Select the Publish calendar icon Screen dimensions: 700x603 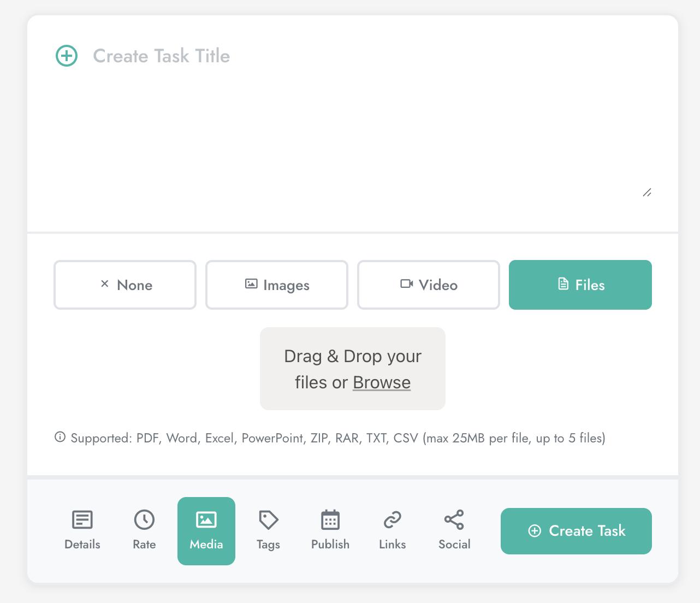pos(330,521)
